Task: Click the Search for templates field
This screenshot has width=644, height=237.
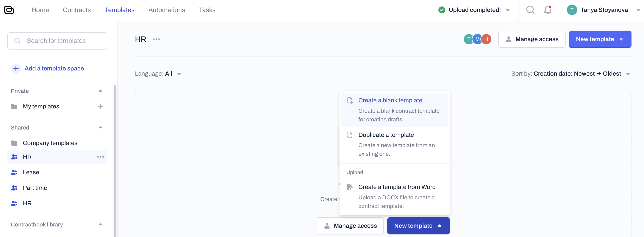Action: pyautogui.click(x=57, y=41)
